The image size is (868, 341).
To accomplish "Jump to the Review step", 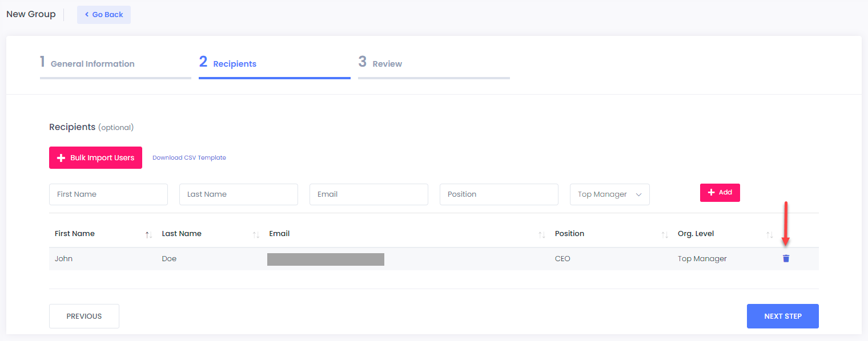I will 387,64.
